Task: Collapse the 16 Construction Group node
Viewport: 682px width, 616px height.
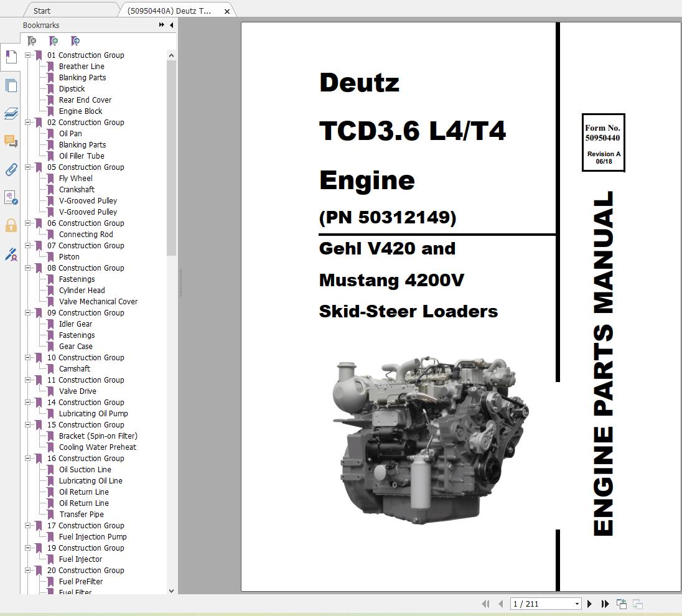Action: (28, 459)
